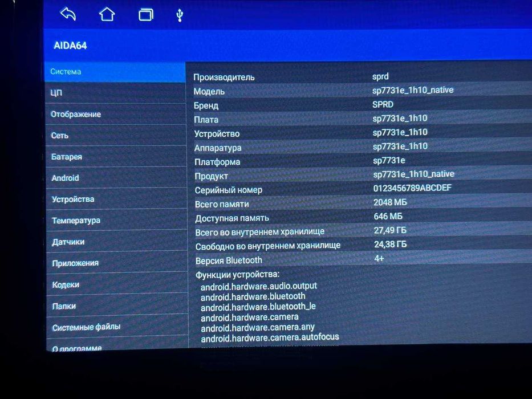The width and height of the screenshot is (532, 399).
Task: Select the Всего во внутреннем хранилище label
Action: click(x=260, y=232)
